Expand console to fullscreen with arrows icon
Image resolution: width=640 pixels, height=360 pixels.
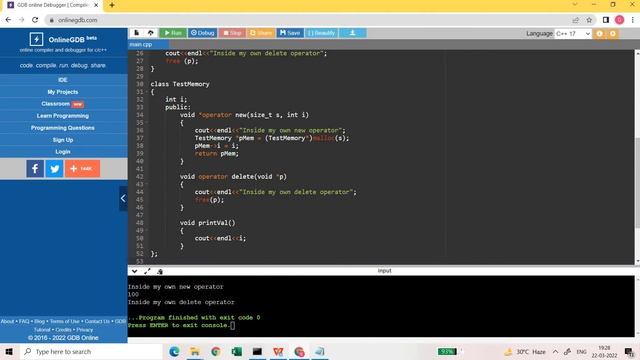coord(147,271)
